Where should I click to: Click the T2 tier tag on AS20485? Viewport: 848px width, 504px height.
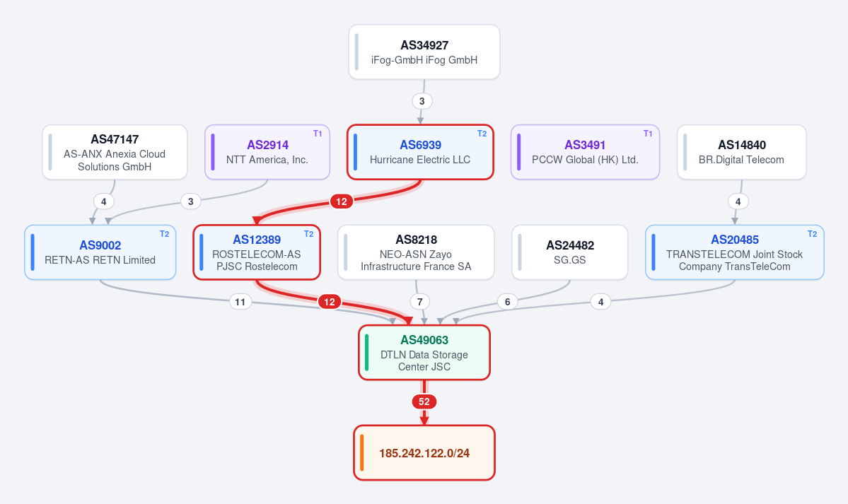(x=812, y=233)
